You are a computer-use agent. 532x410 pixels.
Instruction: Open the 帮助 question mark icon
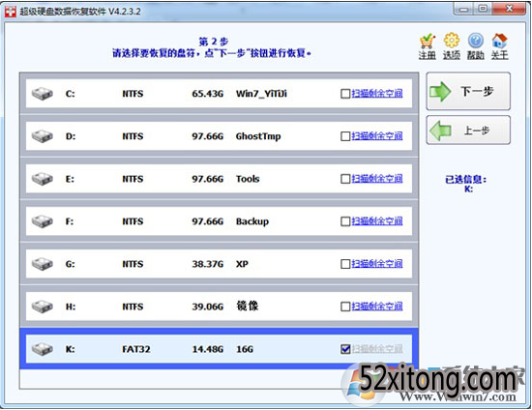[476, 41]
